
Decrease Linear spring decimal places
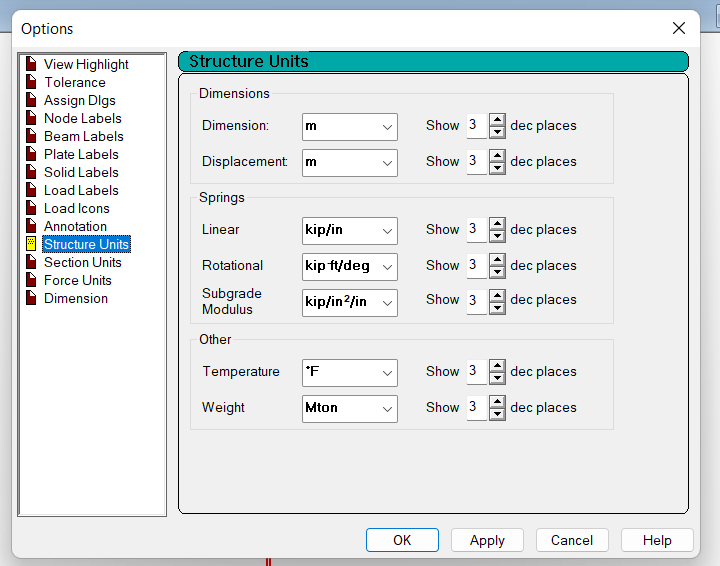[x=497, y=236]
